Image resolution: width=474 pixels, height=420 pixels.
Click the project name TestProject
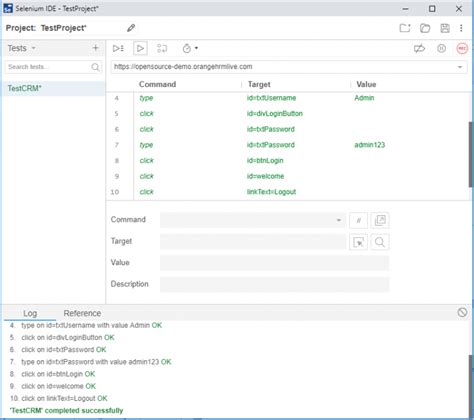click(x=63, y=28)
